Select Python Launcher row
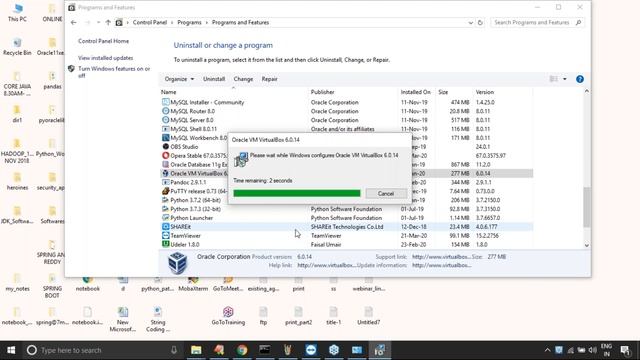This screenshot has height=360, width=640. (x=346, y=218)
